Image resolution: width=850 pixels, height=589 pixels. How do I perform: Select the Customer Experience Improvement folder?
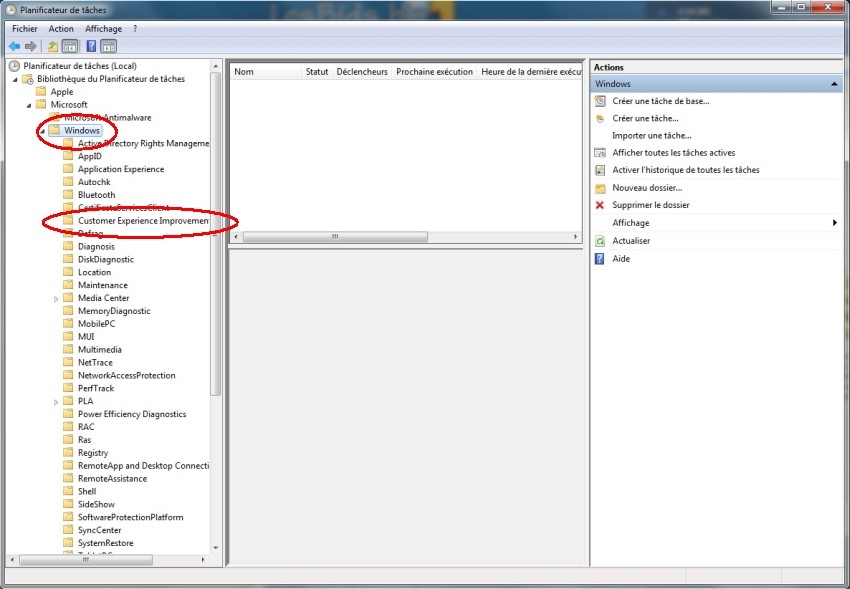point(143,220)
